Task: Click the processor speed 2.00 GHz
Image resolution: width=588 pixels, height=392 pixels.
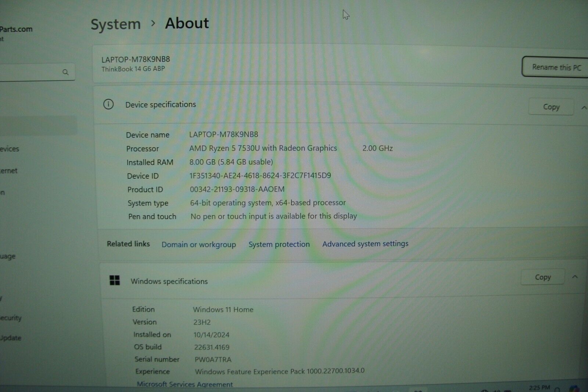Action: pyautogui.click(x=377, y=148)
